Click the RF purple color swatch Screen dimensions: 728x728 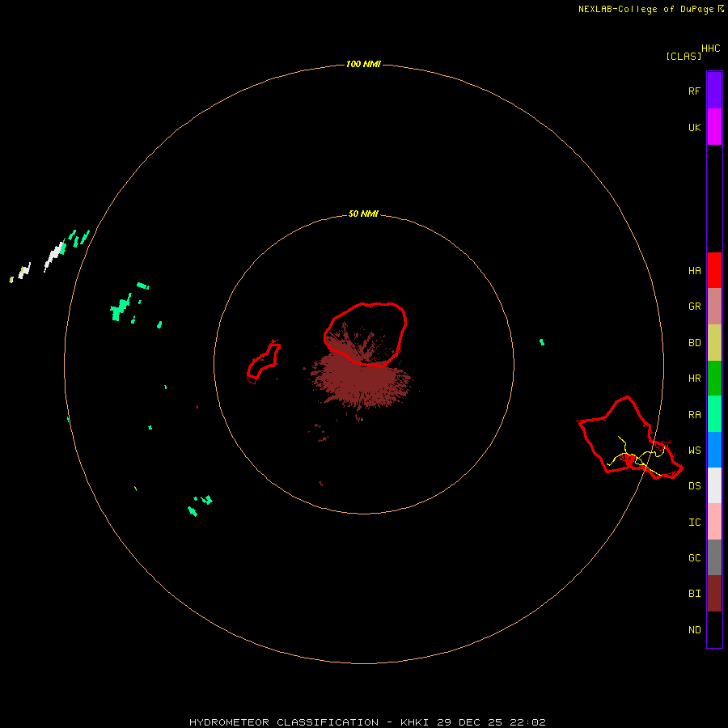[x=714, y=91]
